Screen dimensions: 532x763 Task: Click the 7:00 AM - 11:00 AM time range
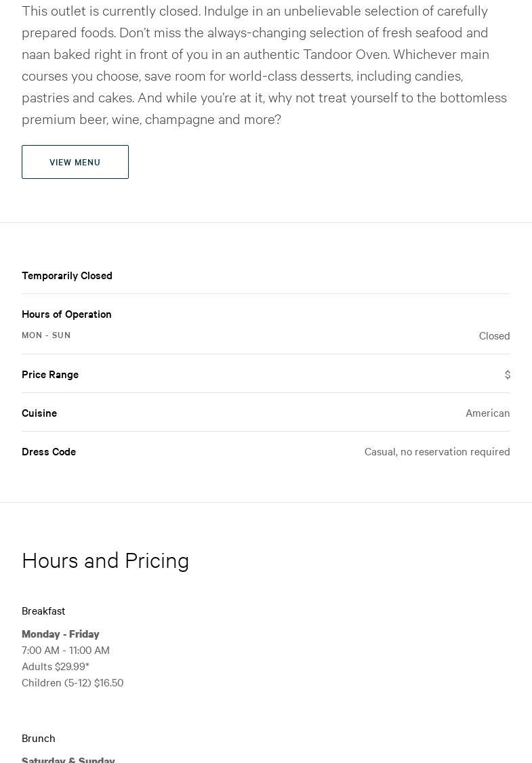pos(66,650)
